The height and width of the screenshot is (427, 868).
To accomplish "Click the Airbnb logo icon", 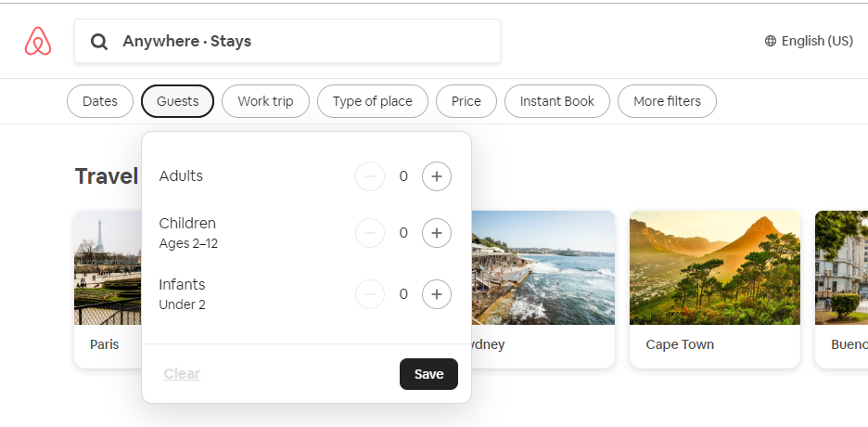I will [38, 41].
